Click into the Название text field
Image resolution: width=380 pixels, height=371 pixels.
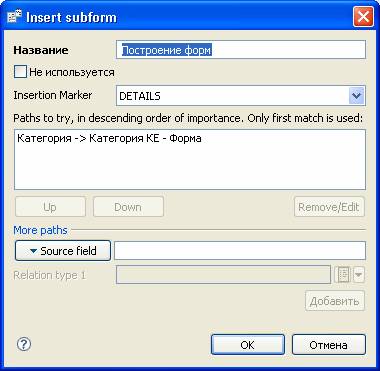click(x=241, y=50)
